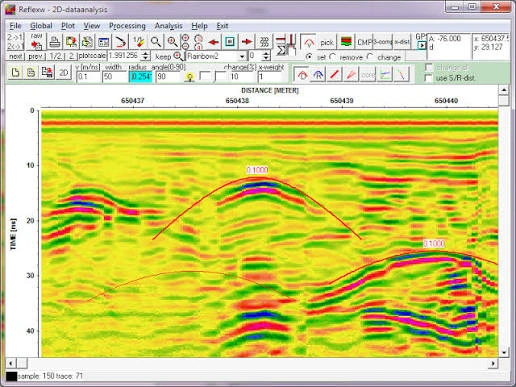Open the Help menu
This screenshot has height=387, width=516.
199,26
